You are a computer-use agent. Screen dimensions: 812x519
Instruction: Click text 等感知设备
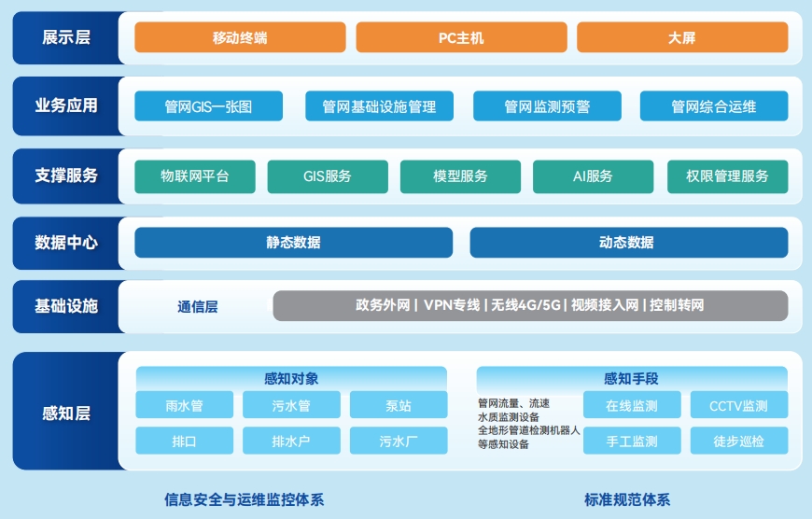(503, 444)
